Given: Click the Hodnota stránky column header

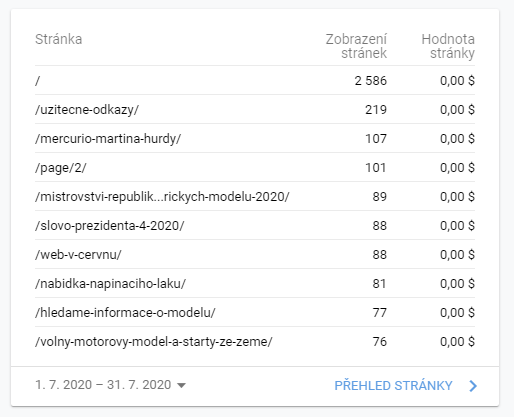Looking at the screenshot, I should (x=448, y=46).
